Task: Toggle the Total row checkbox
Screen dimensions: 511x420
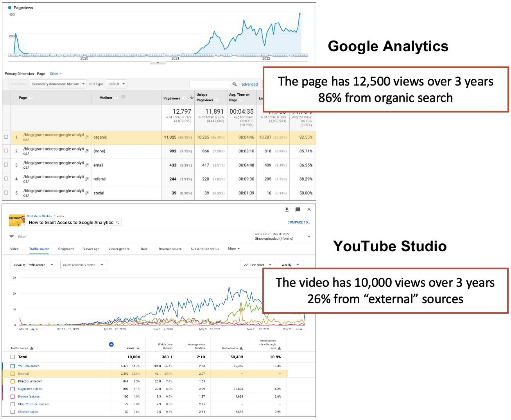Action: click(x=13, y=357)
